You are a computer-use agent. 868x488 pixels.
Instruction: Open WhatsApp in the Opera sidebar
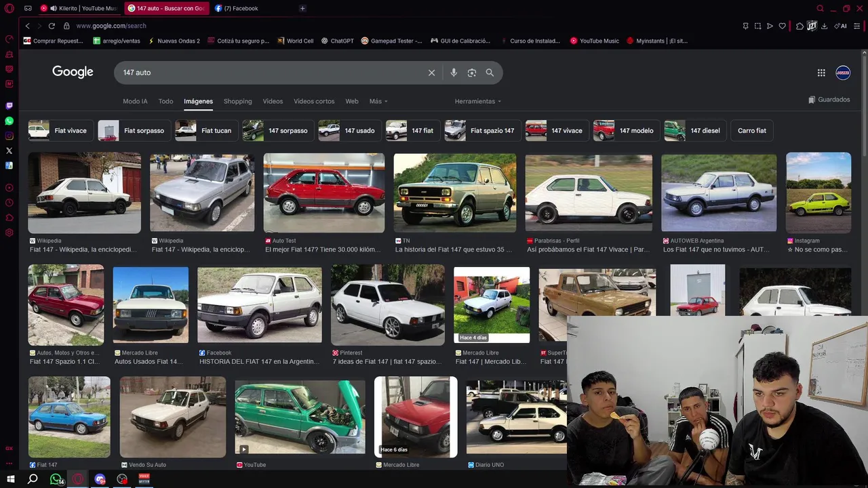point(9,121)
